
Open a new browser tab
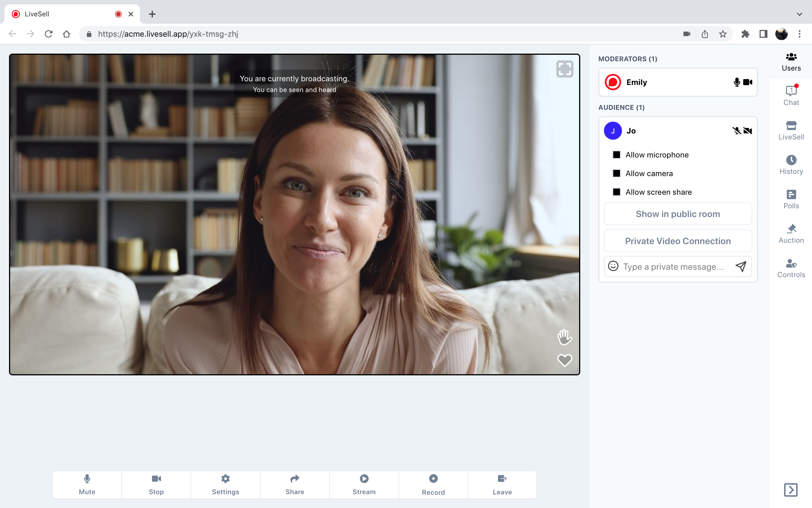tap(152, 14)
